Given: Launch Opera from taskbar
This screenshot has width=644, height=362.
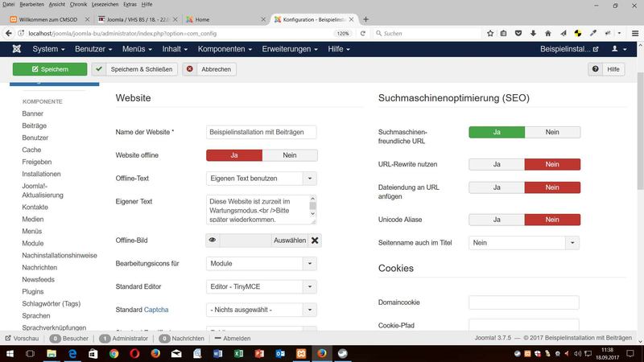Looking at the screenshot, I should coord(134,353).
